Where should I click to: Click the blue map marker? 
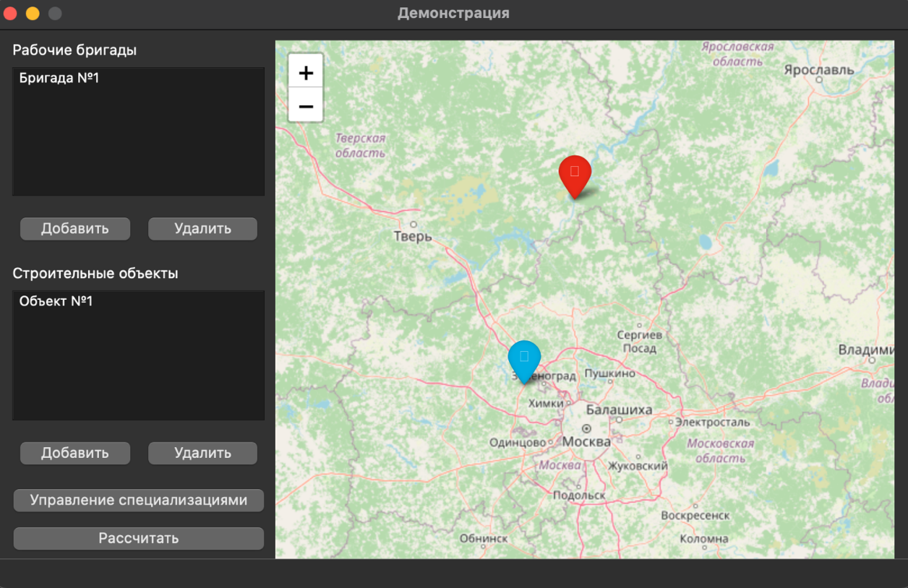(x=524, y=358)
